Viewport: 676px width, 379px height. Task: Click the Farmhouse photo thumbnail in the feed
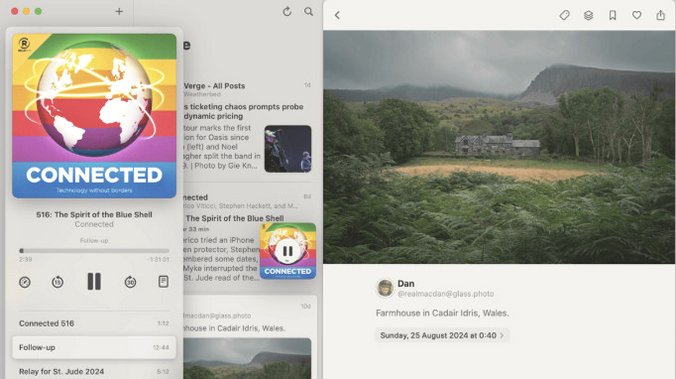pyautogui.click(x=247, y=358)
